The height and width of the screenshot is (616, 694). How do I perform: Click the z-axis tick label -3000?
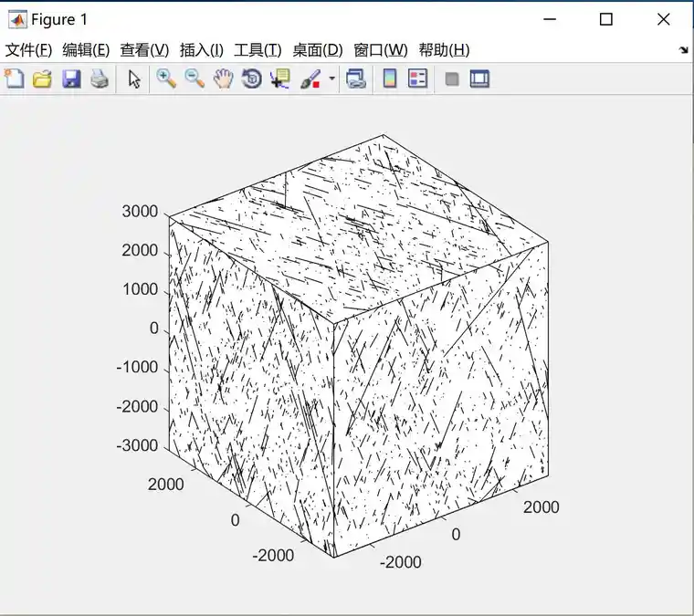point(137,445)
